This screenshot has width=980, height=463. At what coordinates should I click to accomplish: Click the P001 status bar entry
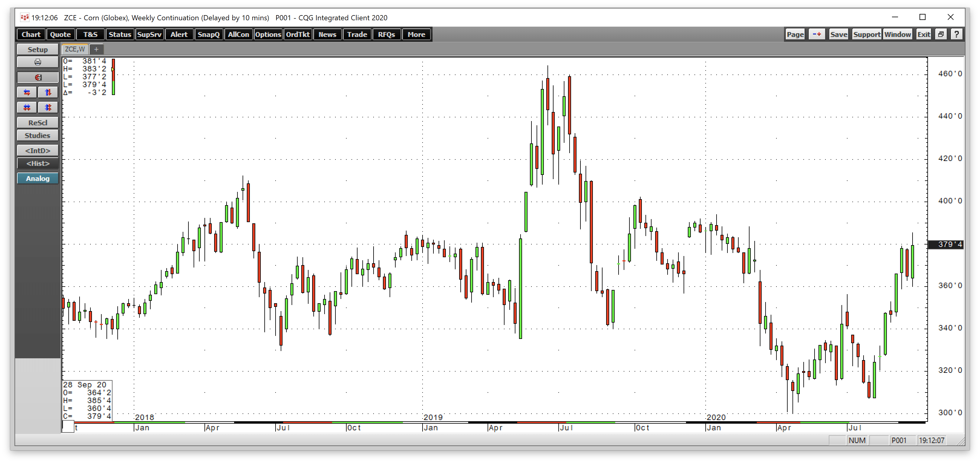pyautogui.click(x=899, y=441)
